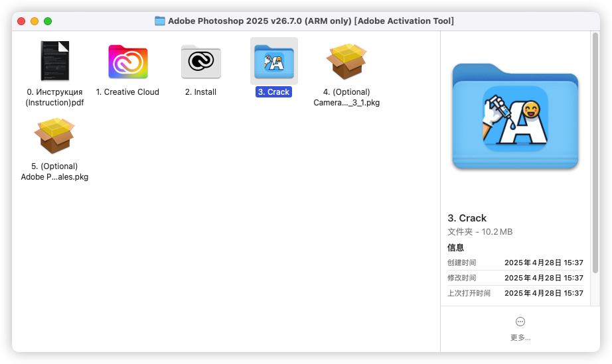Click the '2. Install' label

pyautogui.click(x=200, y=92)
